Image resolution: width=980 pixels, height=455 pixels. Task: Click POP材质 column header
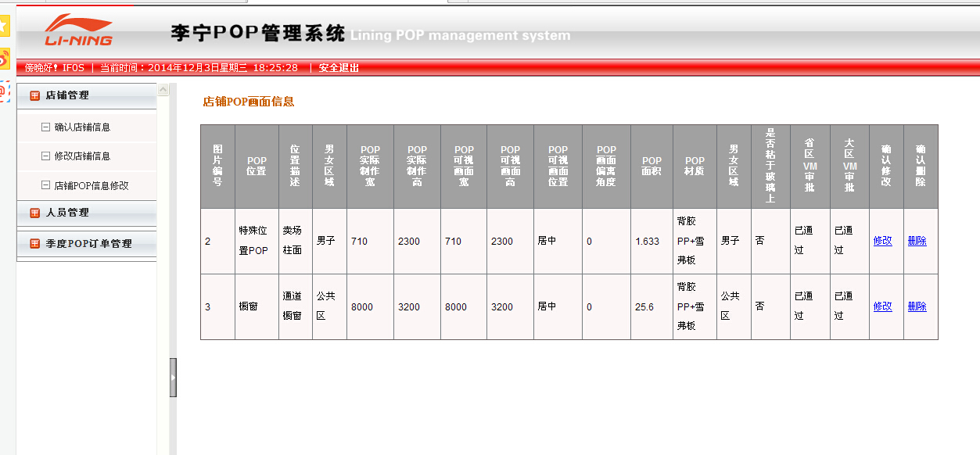coord(695,166)
